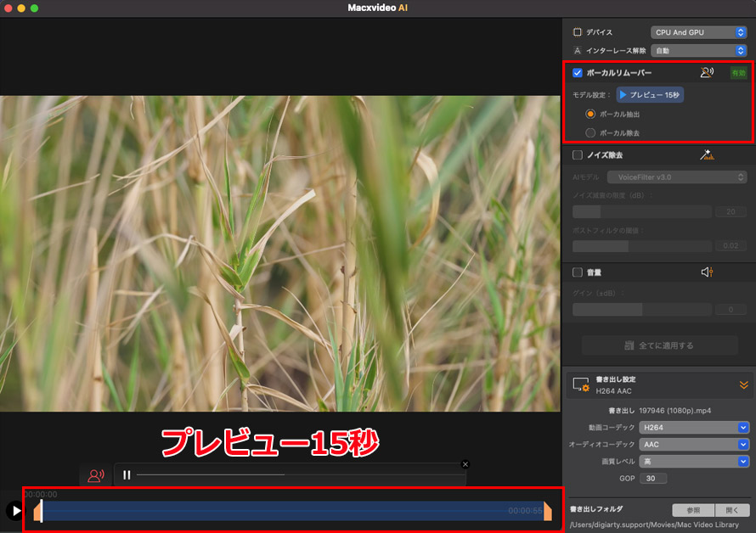The width and height of the screenshot is (756, 533).
Task: Open the 動画コーデック H264 dropdown
Action: [x=694, y=427]
